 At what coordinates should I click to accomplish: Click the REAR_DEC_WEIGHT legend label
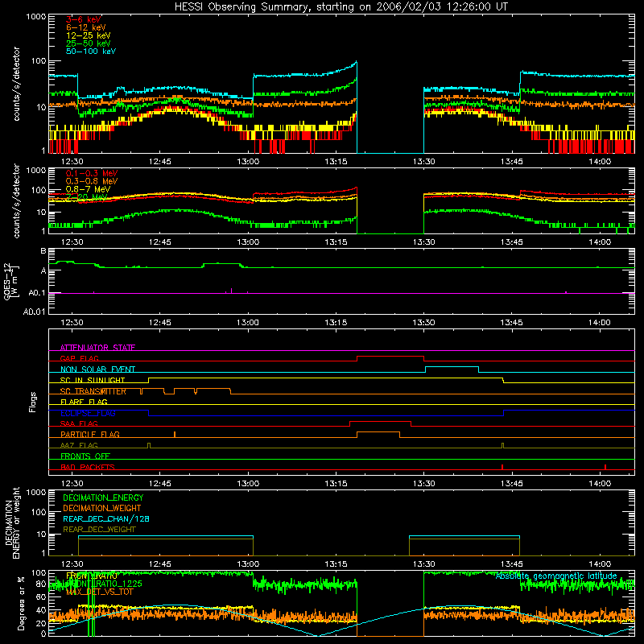[x=99, y=530]
